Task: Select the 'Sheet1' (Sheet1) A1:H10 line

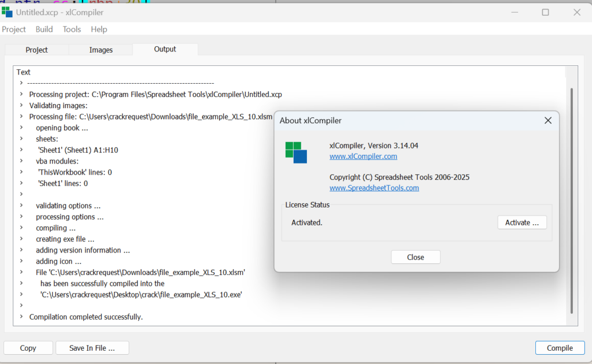Action: coord(78,150)
